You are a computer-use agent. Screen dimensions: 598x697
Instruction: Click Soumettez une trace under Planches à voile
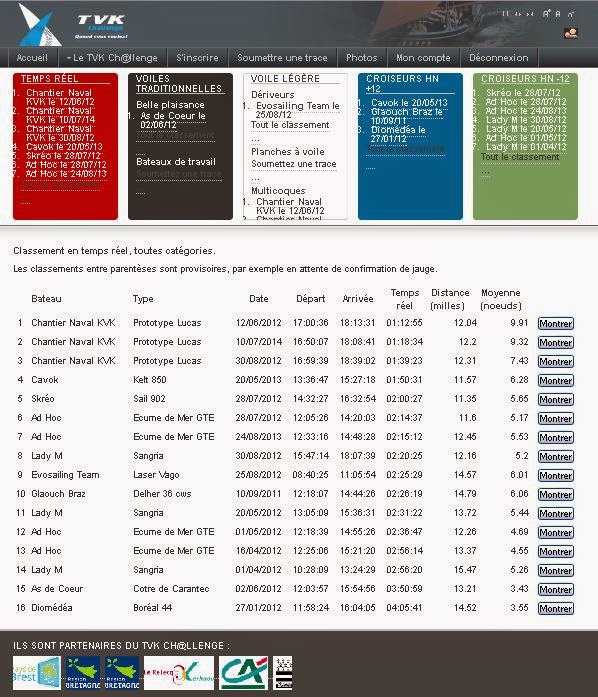(293, 164)
